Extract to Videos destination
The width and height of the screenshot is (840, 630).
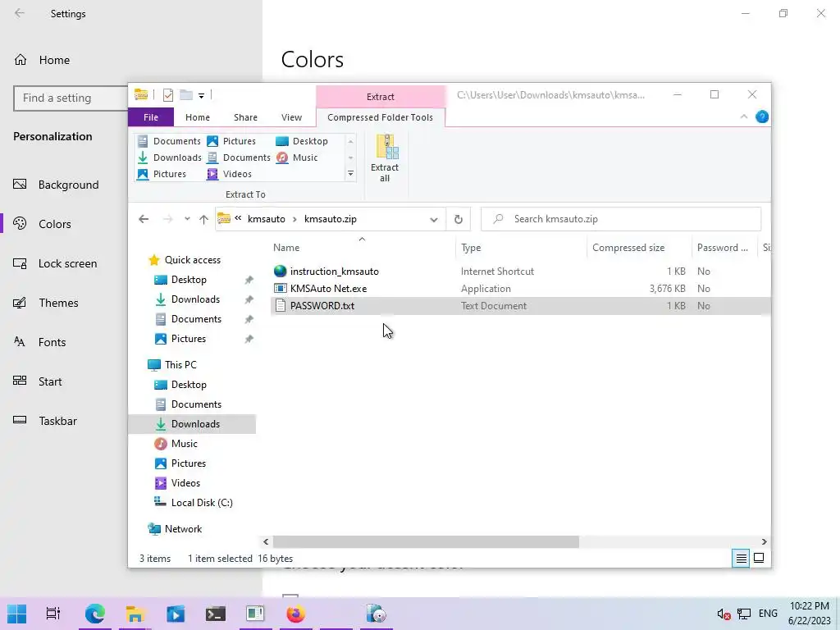230,174
